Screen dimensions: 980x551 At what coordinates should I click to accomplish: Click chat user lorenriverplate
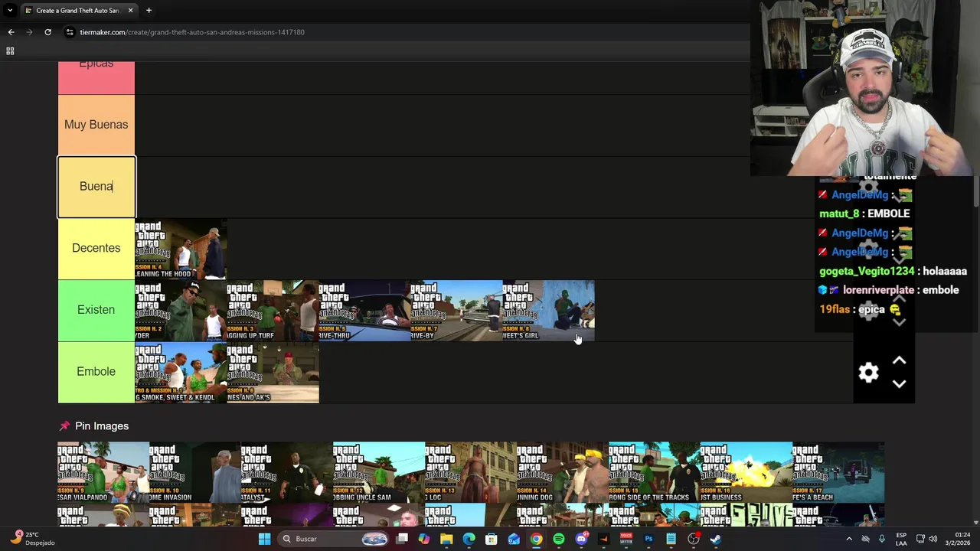(x=878, y=291)
